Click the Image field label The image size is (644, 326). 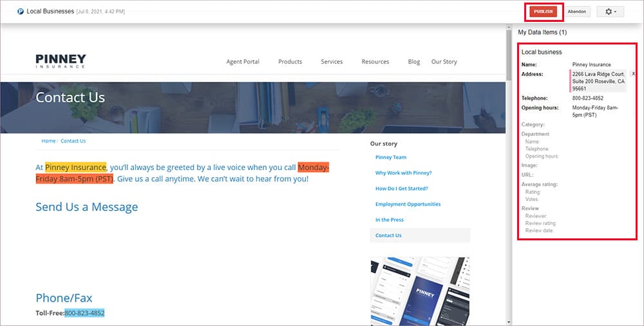pyautogui.click(x=529, y=166)
